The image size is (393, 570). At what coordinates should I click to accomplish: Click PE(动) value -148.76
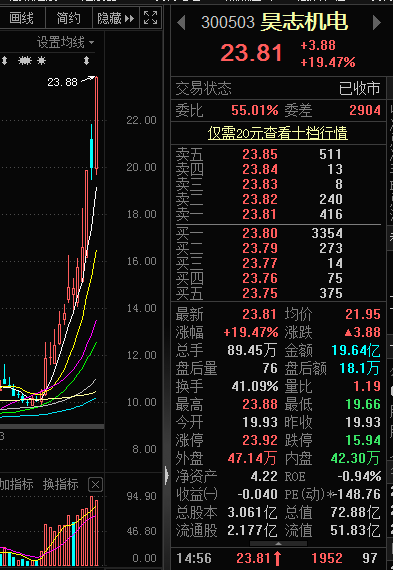(357, 494)
